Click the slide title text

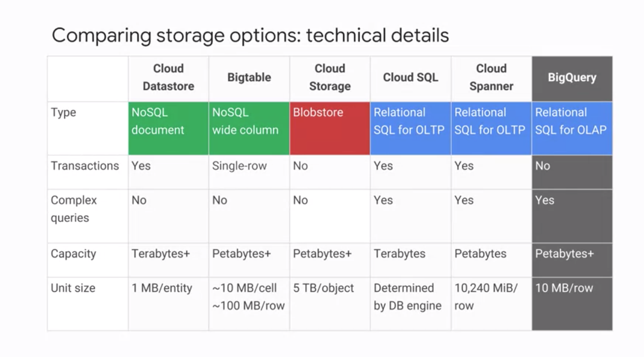250,36
